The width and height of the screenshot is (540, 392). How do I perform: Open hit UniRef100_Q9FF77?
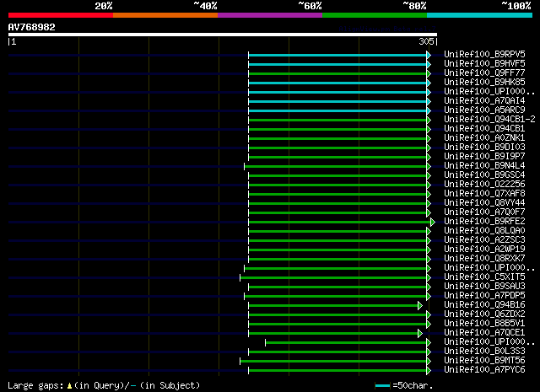click(x=484, y=73)
